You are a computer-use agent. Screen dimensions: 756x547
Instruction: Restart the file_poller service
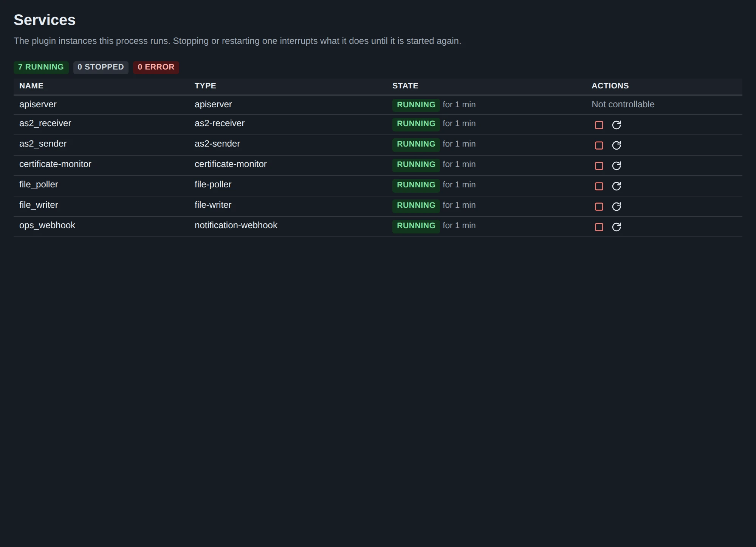[x=617, y=186]
